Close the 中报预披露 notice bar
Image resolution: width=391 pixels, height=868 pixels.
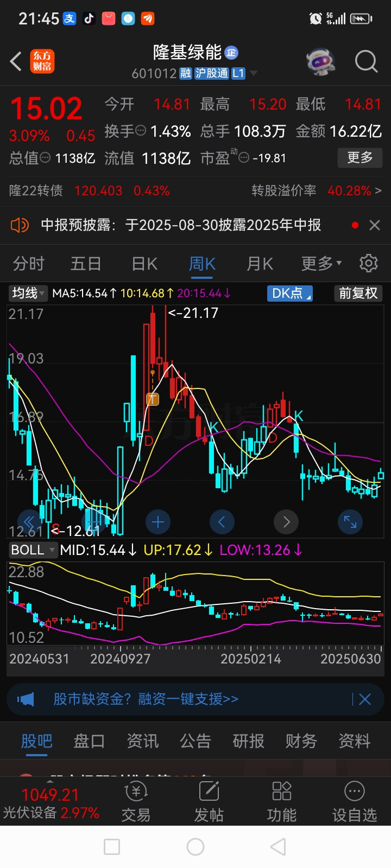pyautogui.click(x=375, y=225)
